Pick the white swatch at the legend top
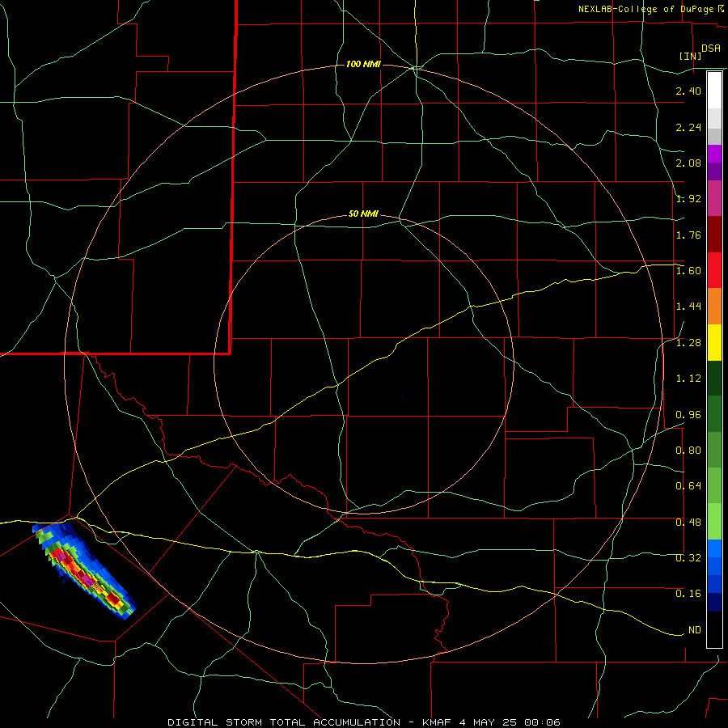 [714, 91]
